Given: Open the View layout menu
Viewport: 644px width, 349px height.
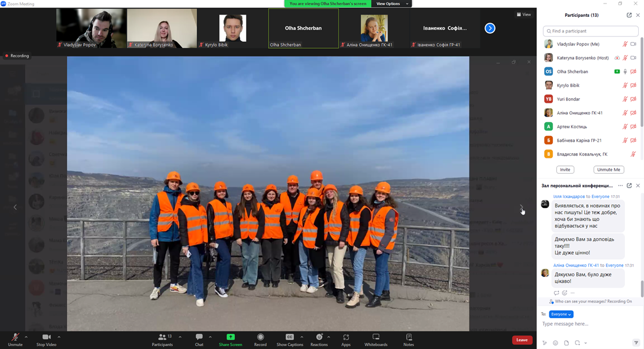Looking at the screenshot, I should [524, 15].
